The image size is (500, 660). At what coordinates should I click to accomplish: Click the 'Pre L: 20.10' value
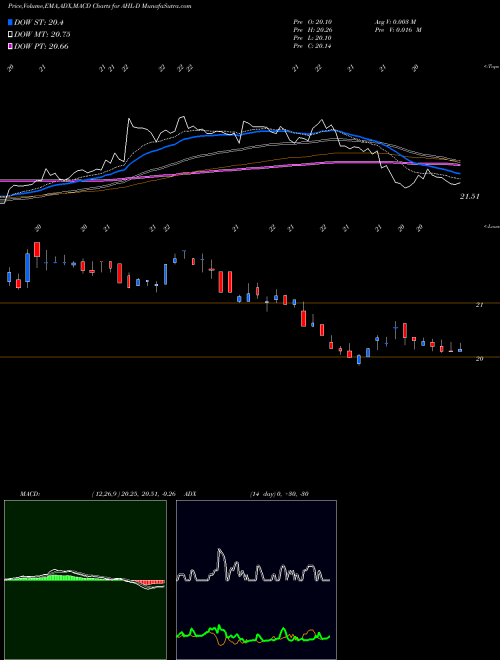coord(313,38)
